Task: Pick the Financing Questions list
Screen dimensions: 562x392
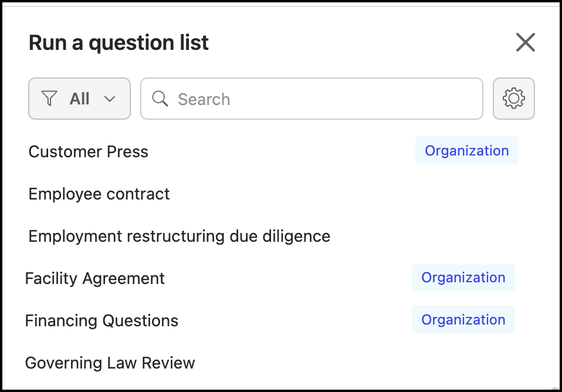Action: [101, 320]
